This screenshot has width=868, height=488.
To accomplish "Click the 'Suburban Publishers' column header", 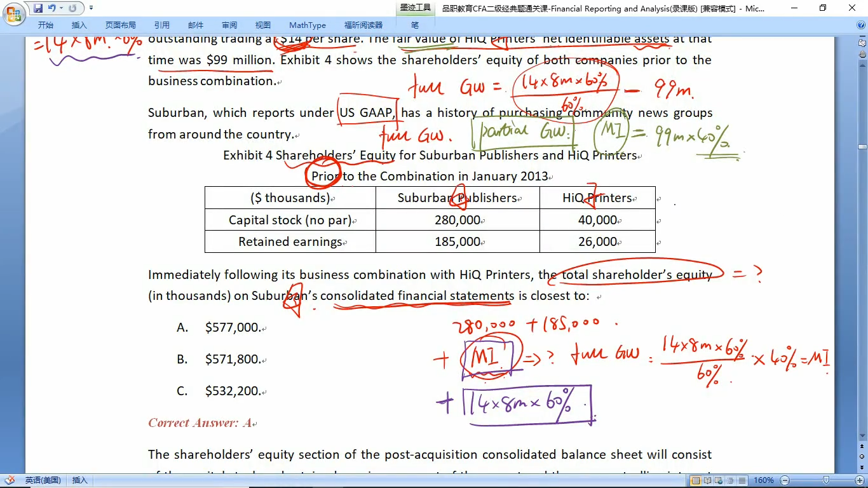I will [458, 198].
